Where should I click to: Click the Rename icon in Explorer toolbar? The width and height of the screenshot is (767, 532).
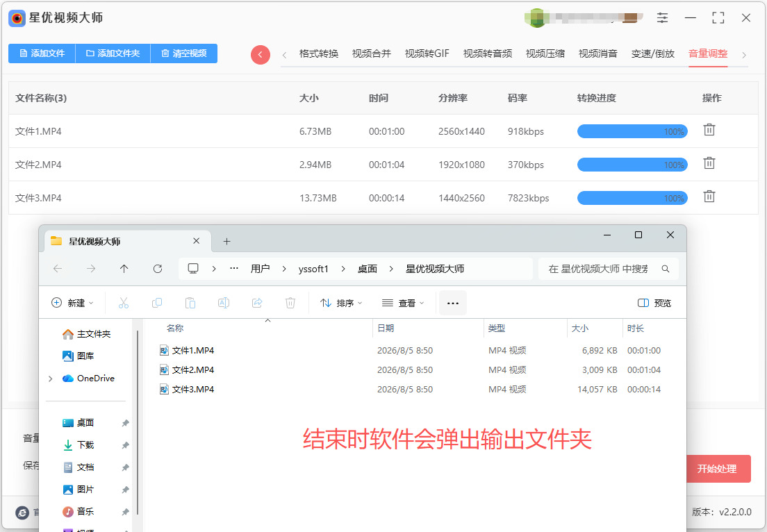tap(224, 304)
